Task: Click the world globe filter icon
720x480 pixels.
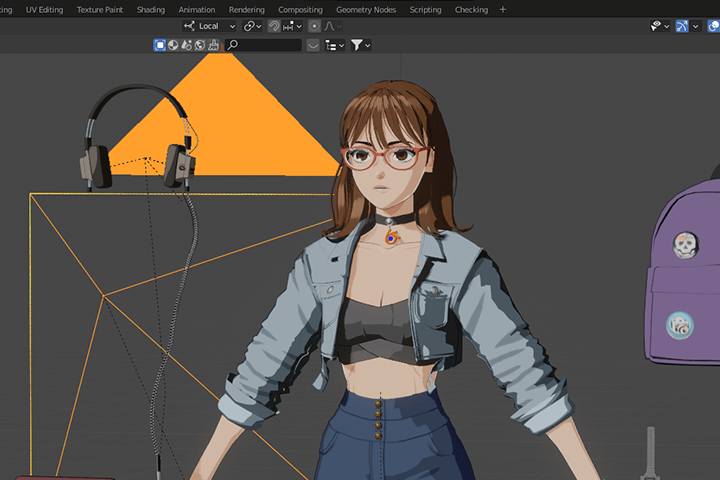Action: click(x=200, y=45)
